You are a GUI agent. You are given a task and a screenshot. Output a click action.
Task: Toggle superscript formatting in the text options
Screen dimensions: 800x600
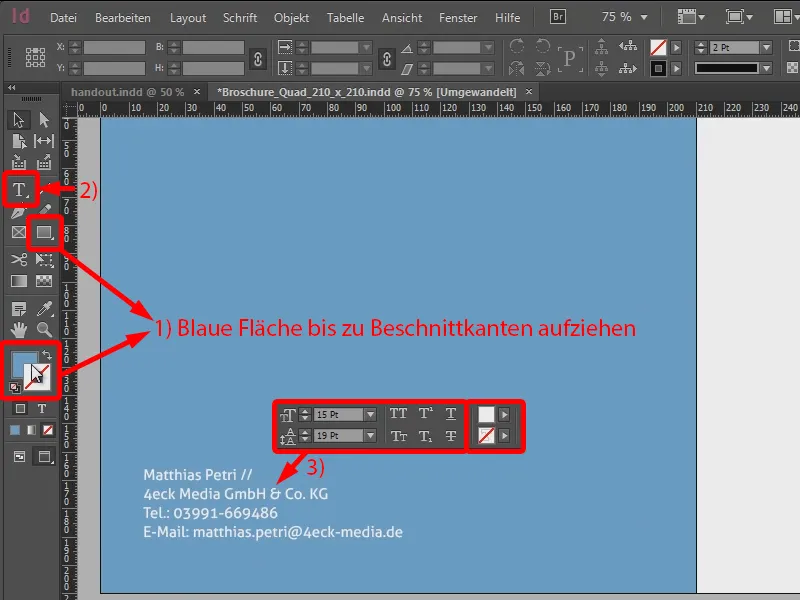(x=426, y=412)
